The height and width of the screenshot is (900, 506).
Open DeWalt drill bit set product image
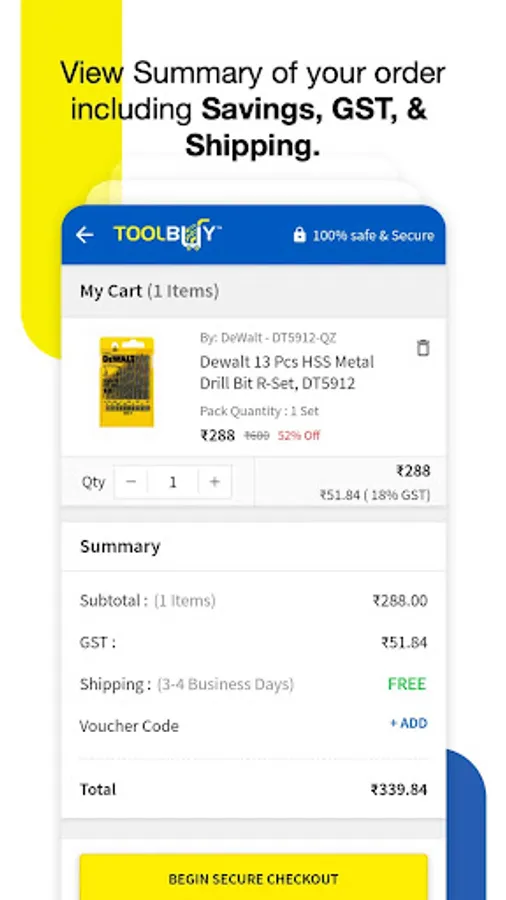tap(127, 382)
